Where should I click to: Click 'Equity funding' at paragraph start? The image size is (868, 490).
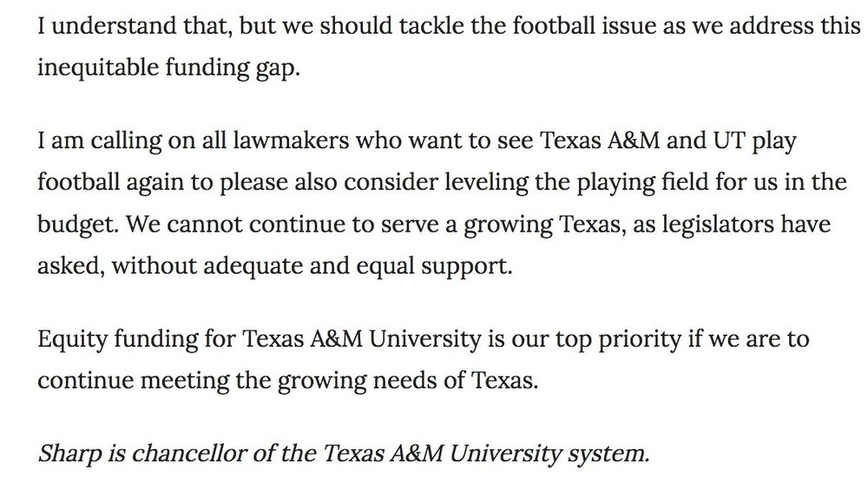117,339
